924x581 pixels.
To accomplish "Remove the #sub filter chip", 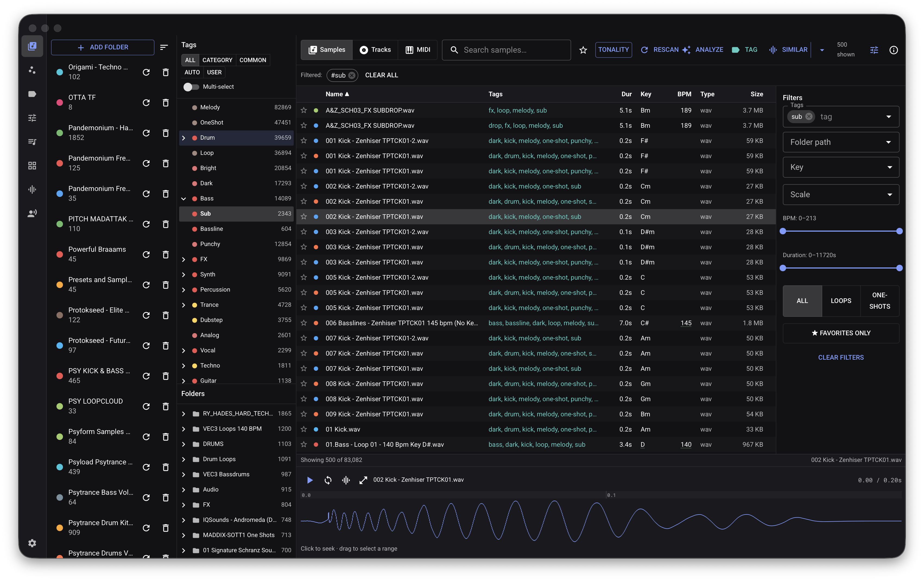I will [x=352, y=75].
